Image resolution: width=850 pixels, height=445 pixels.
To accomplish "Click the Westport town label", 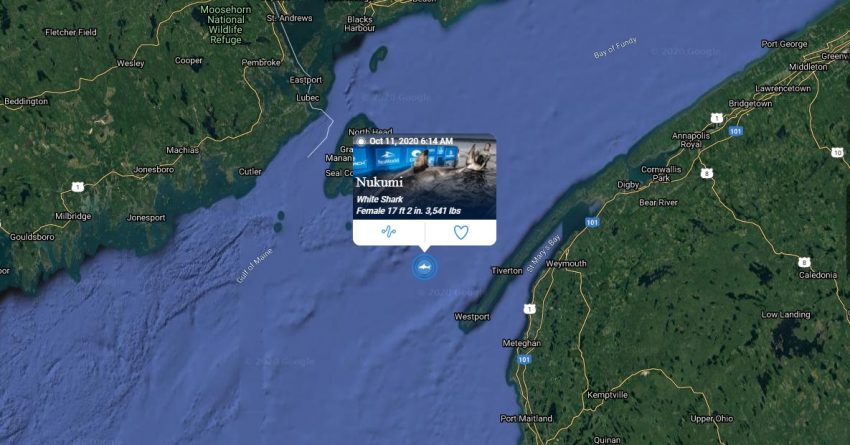I will (472, 317).
